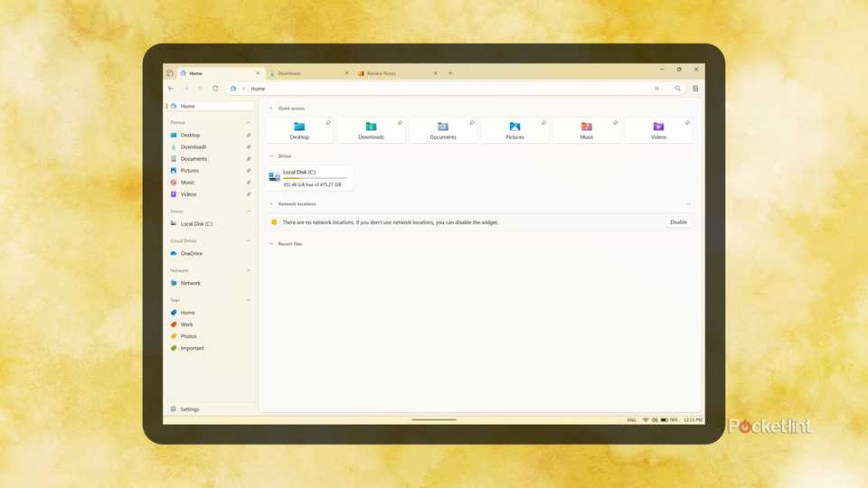Open Local Disk (C:) in the sidebar
This screenshot has width=868, height=488.
211,224
